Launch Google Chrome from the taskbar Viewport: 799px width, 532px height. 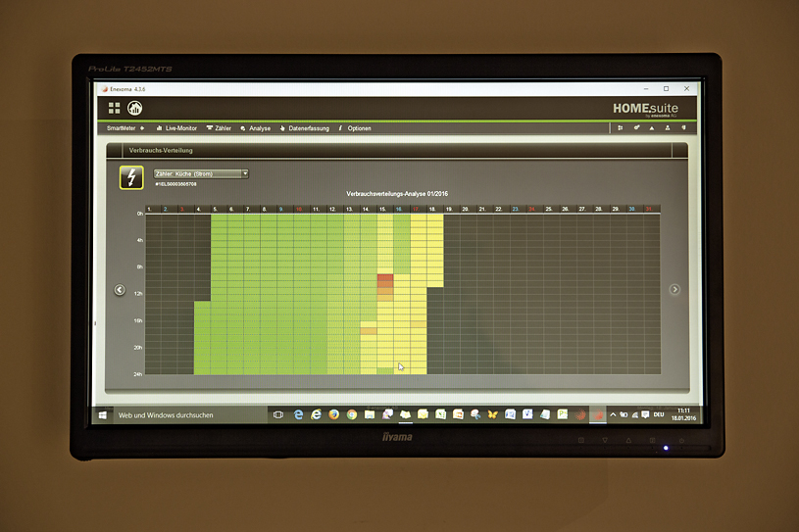352,414
